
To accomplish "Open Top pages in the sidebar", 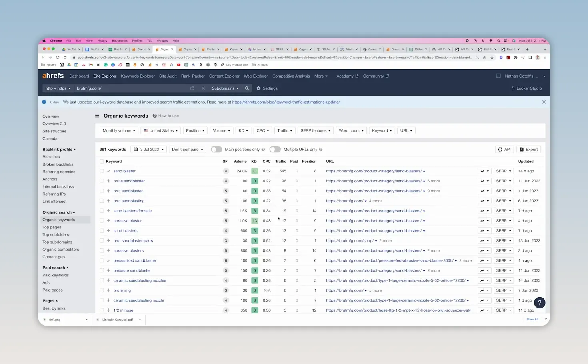I will (52, 227).
